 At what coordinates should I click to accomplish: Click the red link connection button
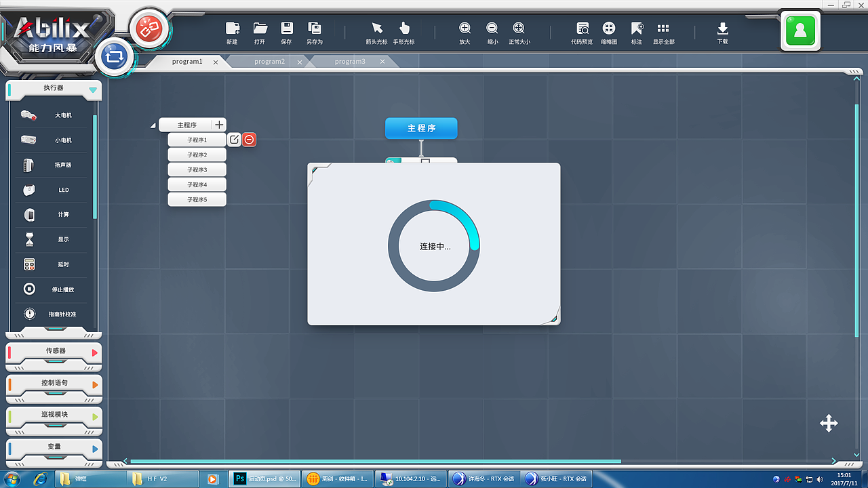pos(148,29)
